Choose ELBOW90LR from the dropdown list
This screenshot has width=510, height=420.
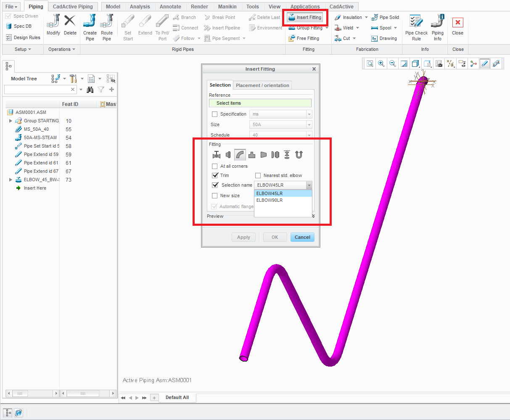click(x=270, y=200)
